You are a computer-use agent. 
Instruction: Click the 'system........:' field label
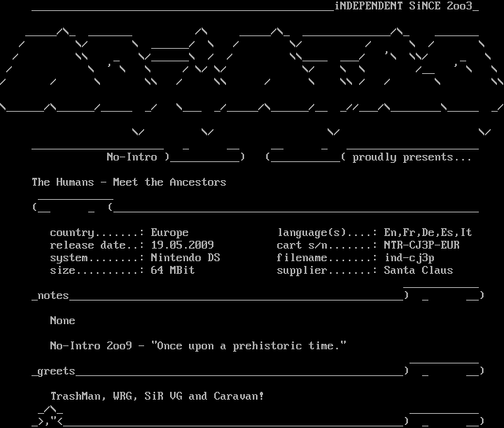click(x=97, y=258)
